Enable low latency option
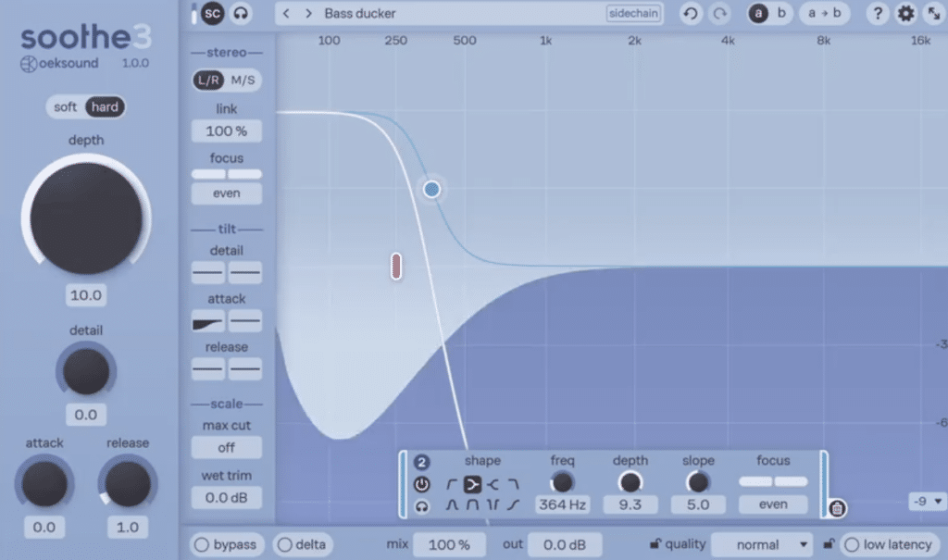Screen dimensions: 948x560 [x=890, y=544]
